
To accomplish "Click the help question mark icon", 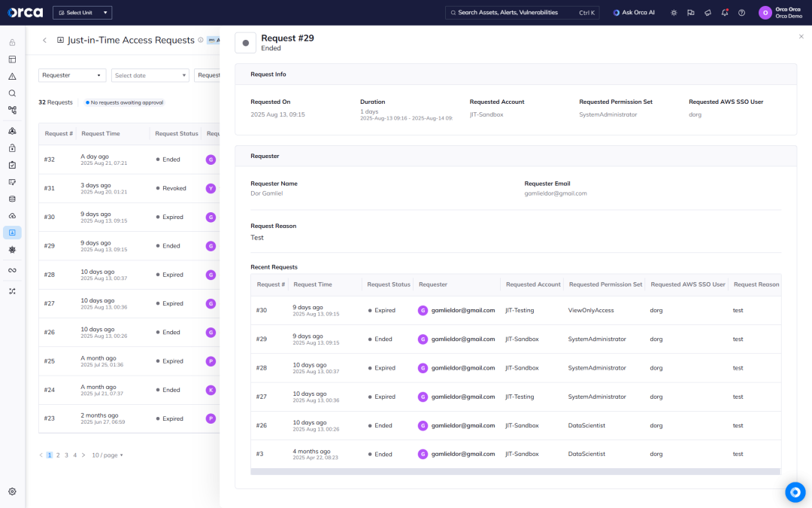I will tap(741, 13).
